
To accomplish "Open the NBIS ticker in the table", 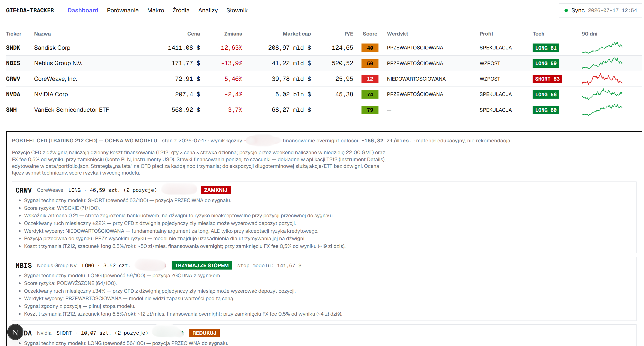I will pos(13,63).
